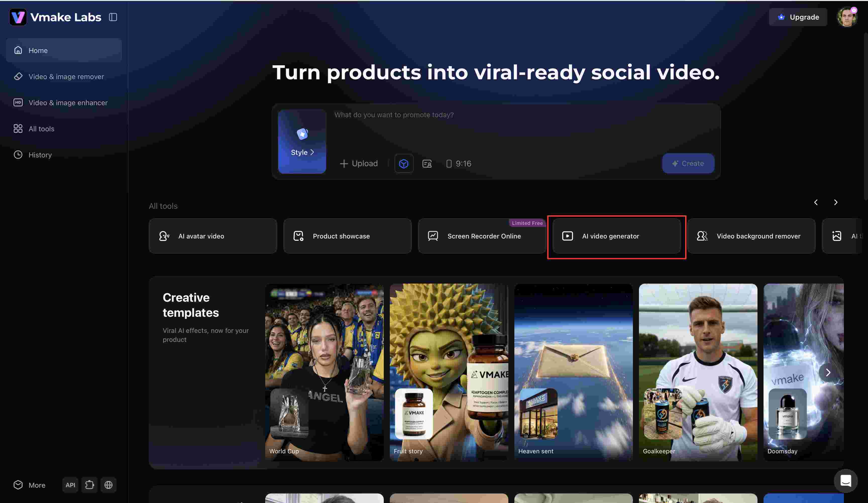The width and height of the screenshot is (868, 503).
Task: Open the extension puzzle icon
Action: click(x=90, y=485)
